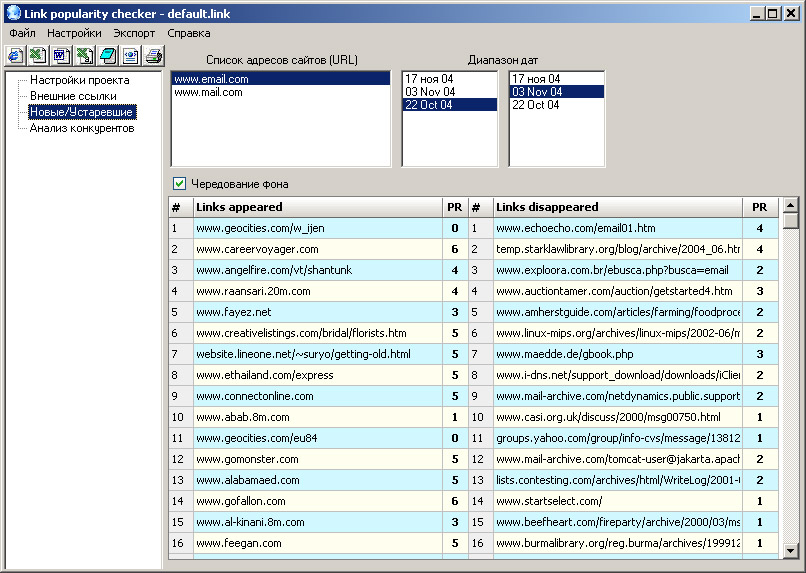The image size is (806, 573).
Task: Select Внешние ссылки tree item
Action: pyautogui.click(x=74, y=96)
